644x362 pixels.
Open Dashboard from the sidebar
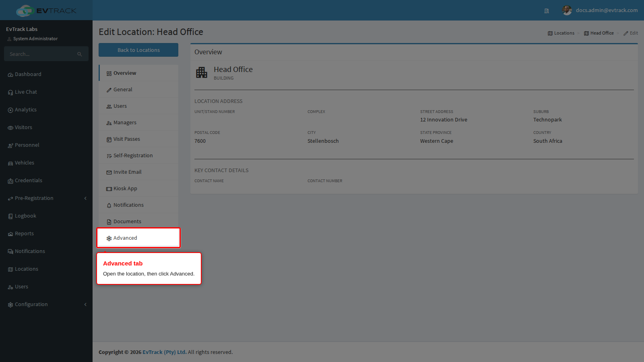click(x=46, y=74)
